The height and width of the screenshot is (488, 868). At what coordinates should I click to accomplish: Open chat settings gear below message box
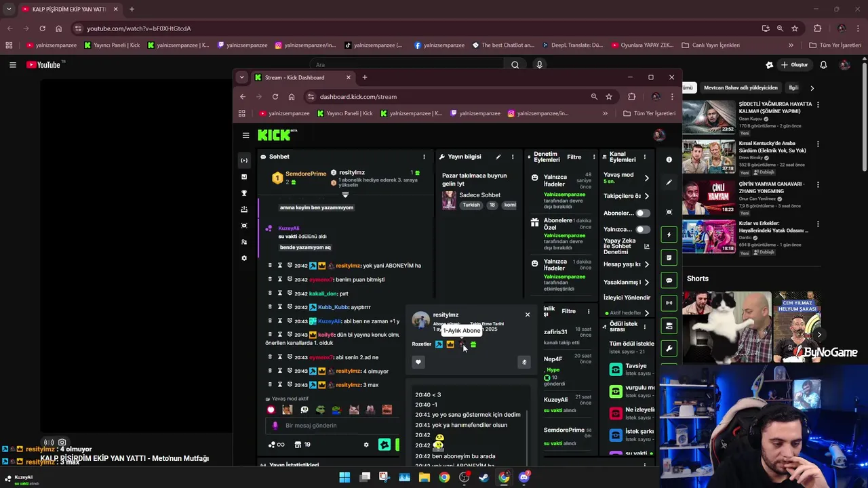[x=366, y=445]
